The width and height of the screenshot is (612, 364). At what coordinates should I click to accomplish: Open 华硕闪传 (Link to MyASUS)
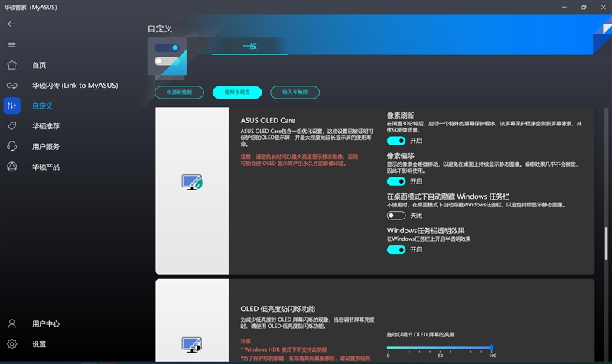click(x=75, y=86)
